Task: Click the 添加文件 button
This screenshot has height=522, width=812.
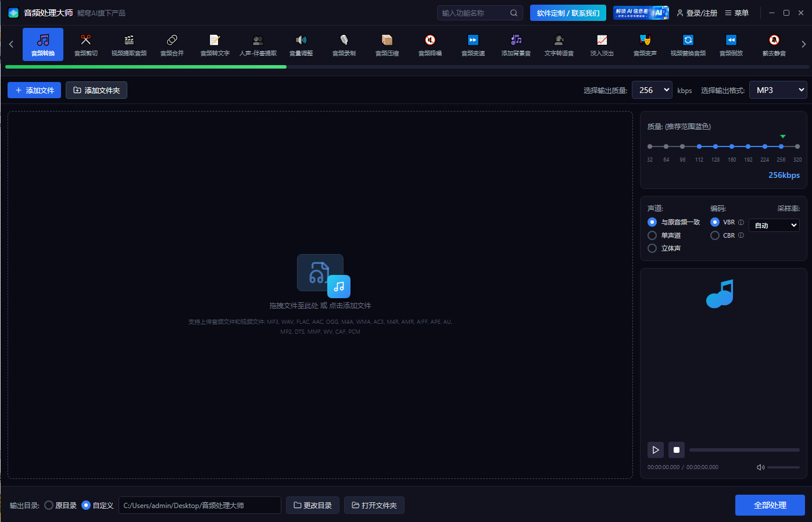Action: (34, 90)
